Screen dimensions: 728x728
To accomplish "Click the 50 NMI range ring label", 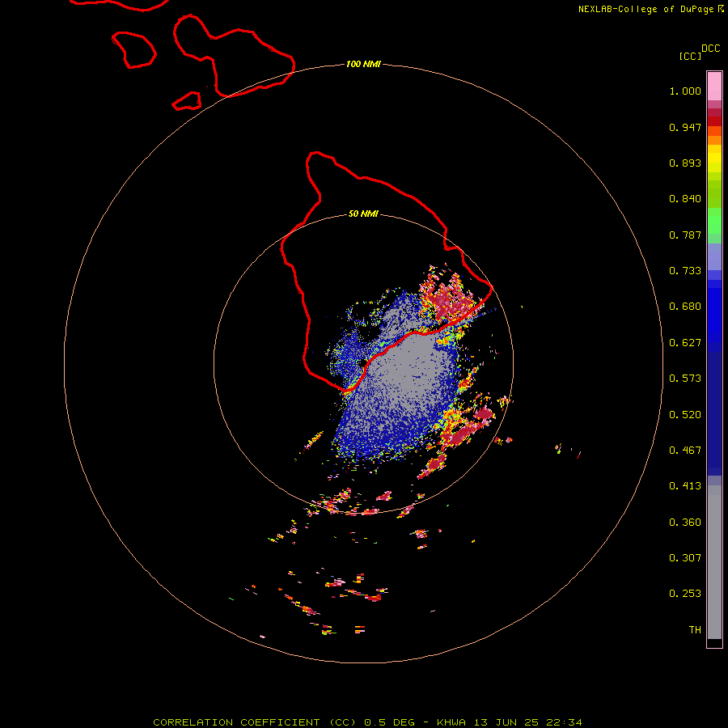I will tap(363, 214).
